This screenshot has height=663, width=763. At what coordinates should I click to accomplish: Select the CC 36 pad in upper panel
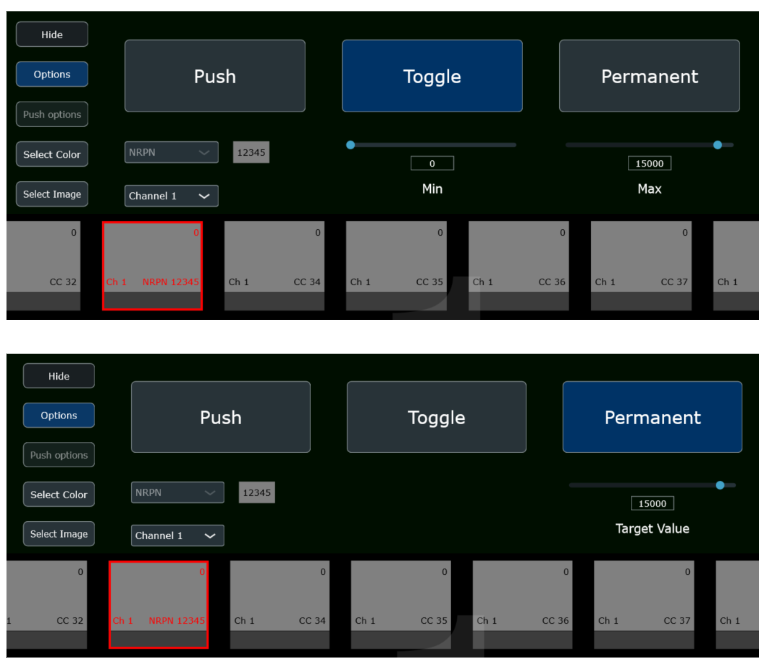click(x=518, y=266)
